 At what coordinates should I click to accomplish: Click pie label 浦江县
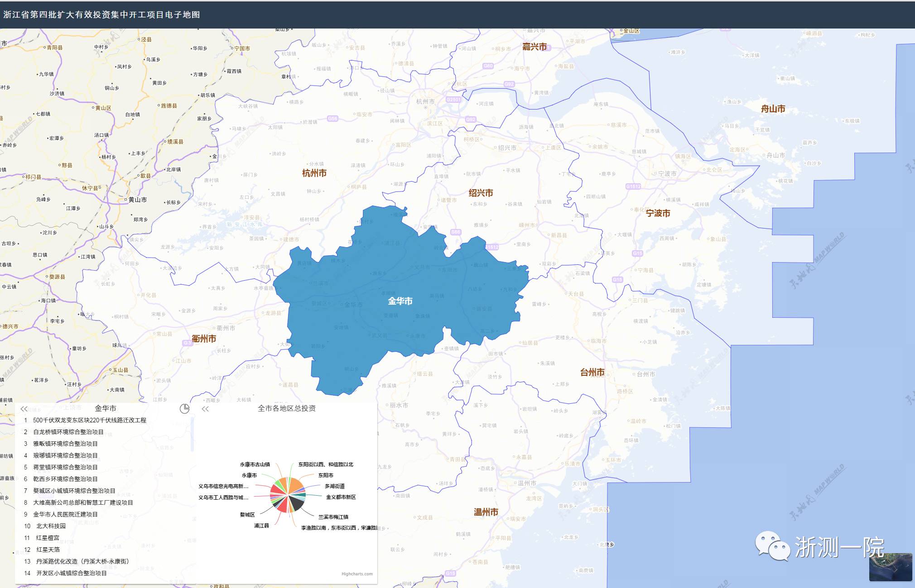click(261, 526)
